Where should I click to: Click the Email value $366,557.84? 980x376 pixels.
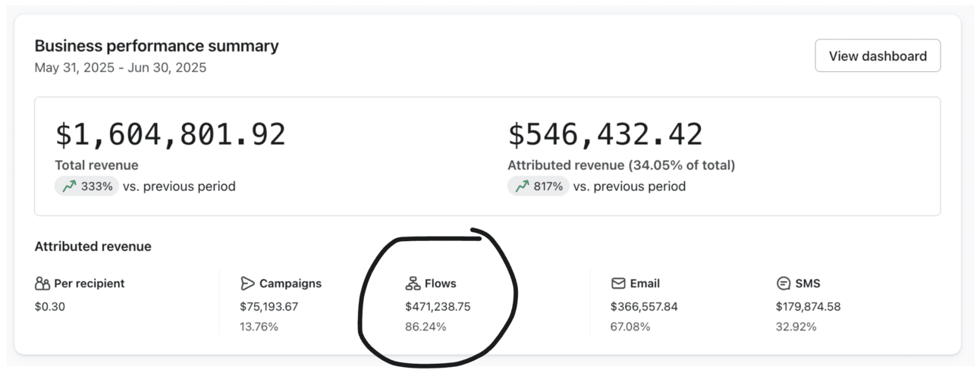pyautogui.click(x=644, y=307)
